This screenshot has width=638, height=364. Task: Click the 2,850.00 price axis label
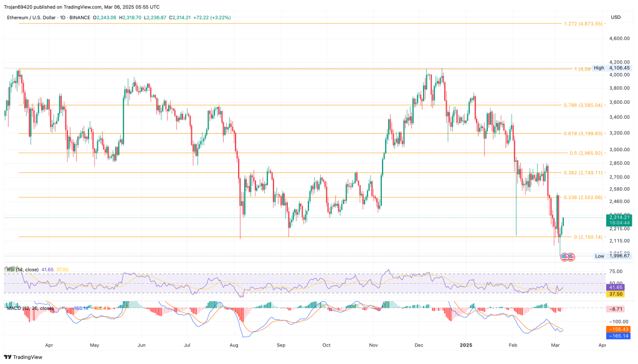tap(619, 163)
